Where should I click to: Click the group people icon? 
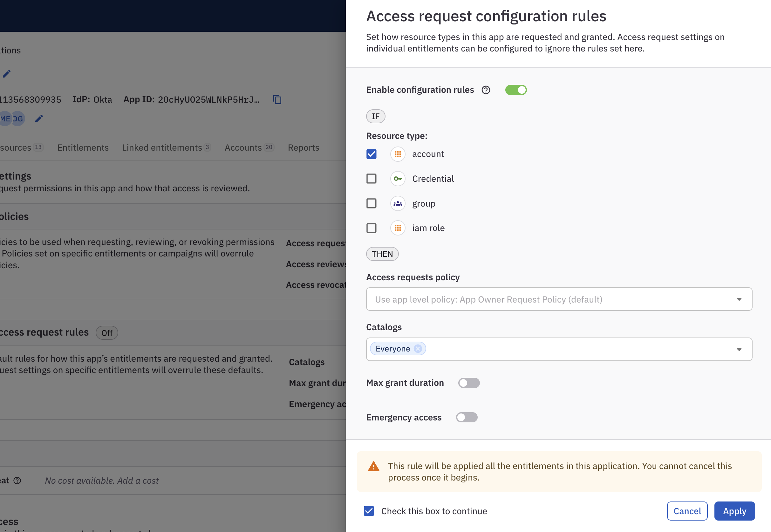click(x=398, y=203)
